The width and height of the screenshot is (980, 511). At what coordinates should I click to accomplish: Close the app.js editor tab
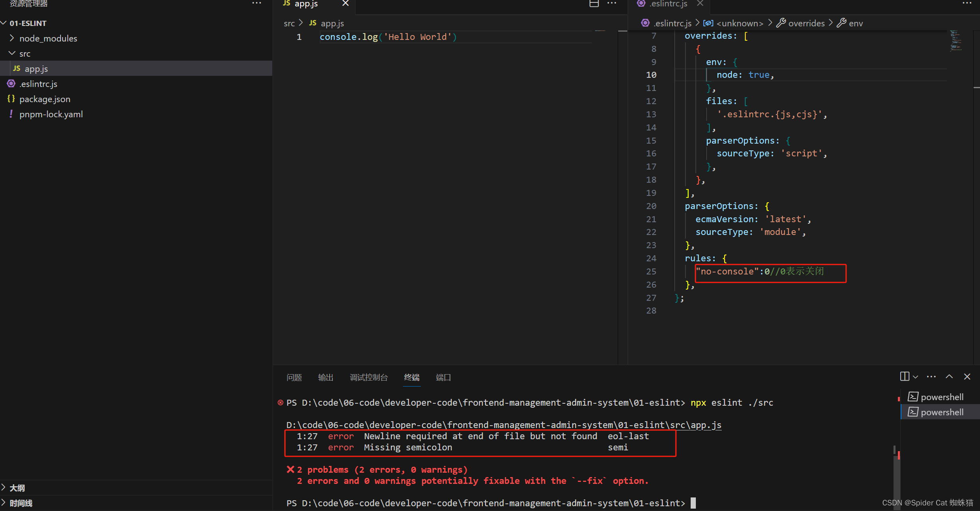coord(346,4)
